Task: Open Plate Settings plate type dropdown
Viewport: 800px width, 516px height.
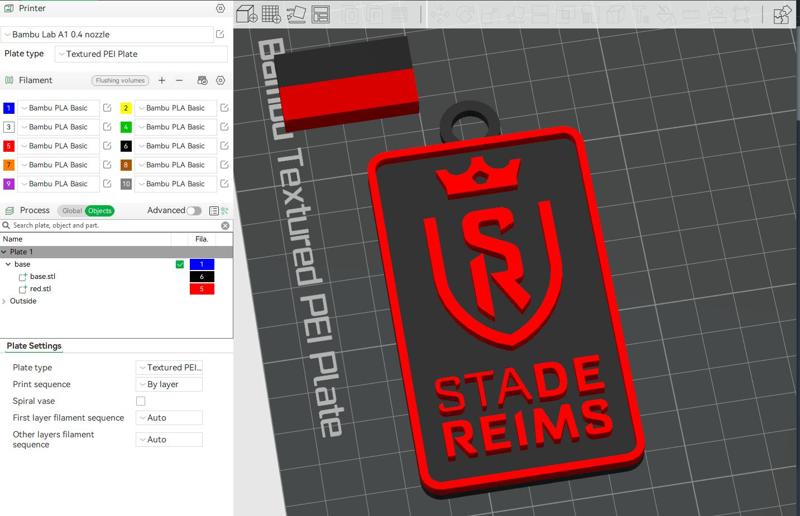Action: click(169, 367)
